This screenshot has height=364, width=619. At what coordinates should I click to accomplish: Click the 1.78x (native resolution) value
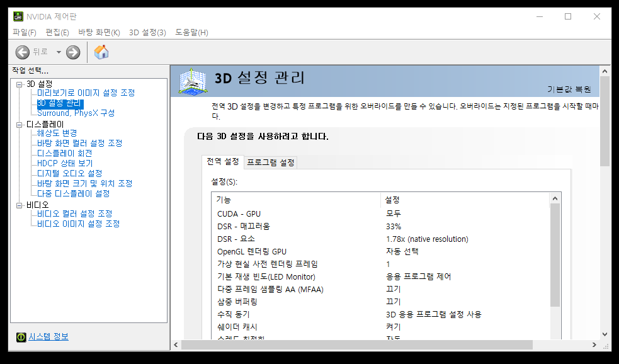pyautogui.click(x=427, y=239)
